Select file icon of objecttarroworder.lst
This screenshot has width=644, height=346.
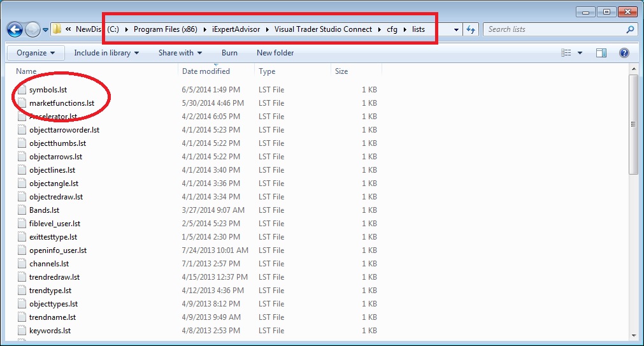[x=22, y=130]
